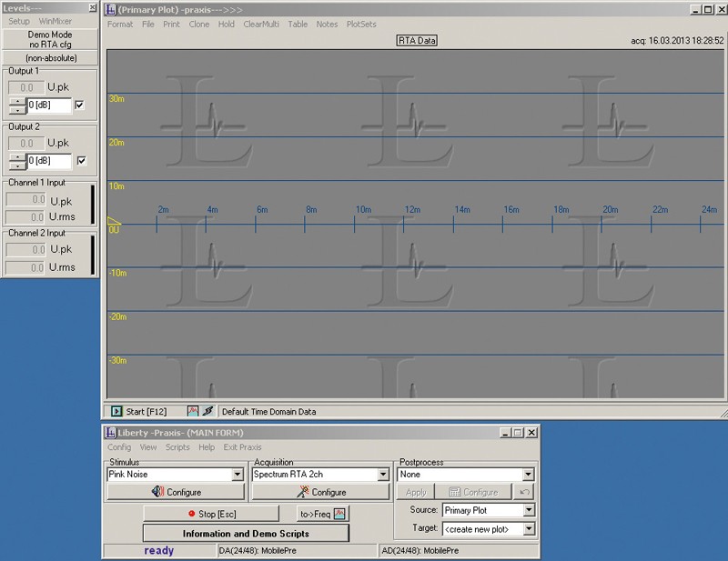Image resolution: width=728 pixels, height=561 pixels.
Task: Minimize the Liberty Praxis Main Form window
Action: click(x=505, y=433)
